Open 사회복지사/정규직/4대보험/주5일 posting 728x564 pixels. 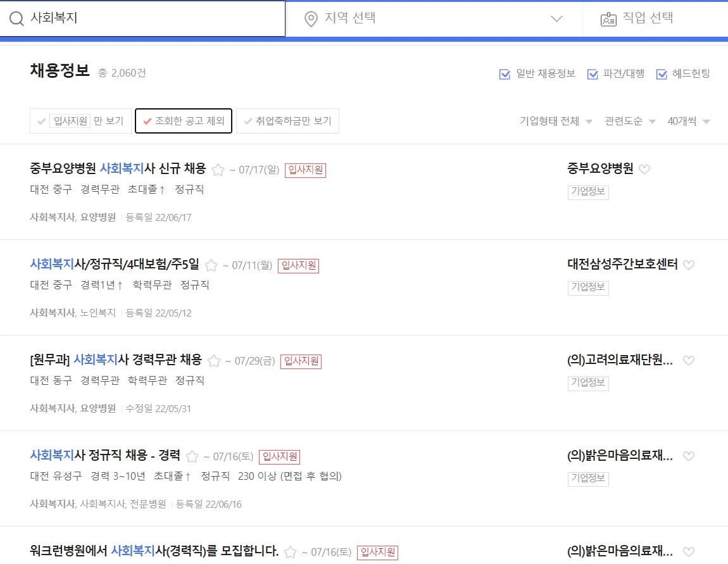coord(115,264)
